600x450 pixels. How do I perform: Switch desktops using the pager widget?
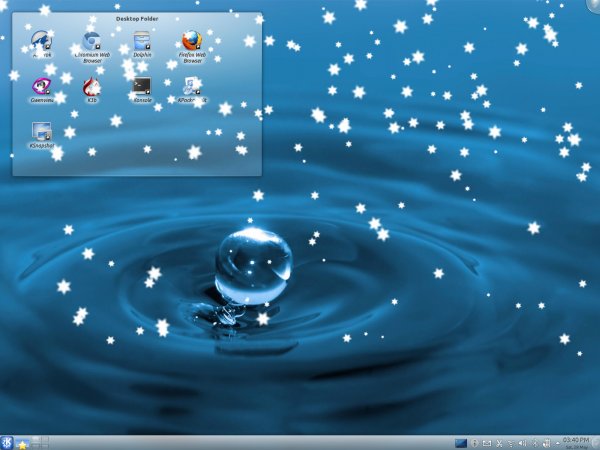pos(40,443)
